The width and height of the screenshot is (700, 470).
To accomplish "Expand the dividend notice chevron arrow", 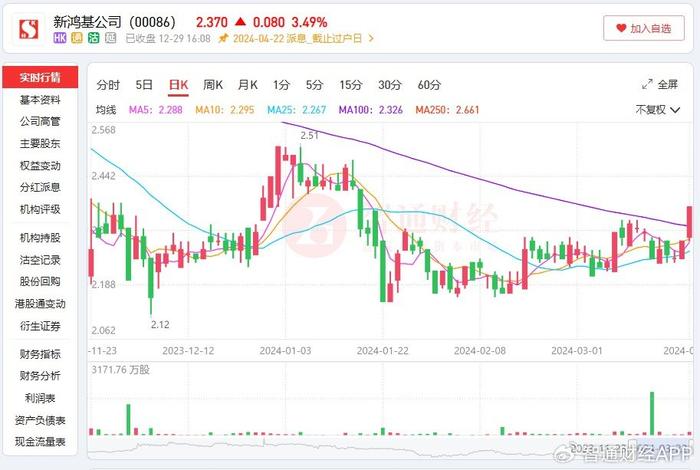I will (371, 38).
